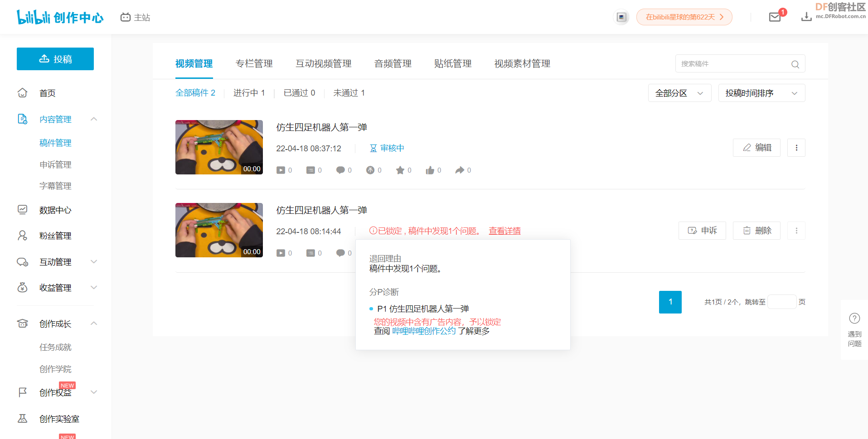Open the bilibili 创作中心 logo
This screenshot has width=868, height=439.
(60, 17)
